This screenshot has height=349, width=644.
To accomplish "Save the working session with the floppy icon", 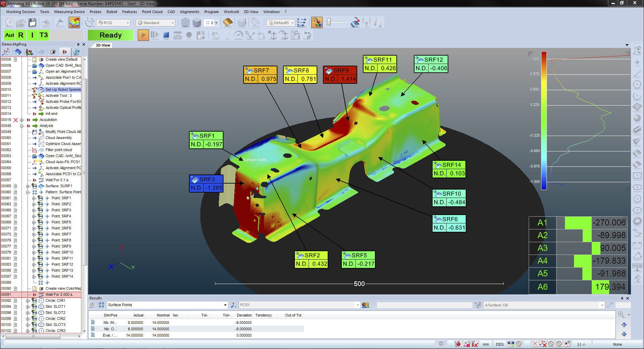I will point(32,22).
